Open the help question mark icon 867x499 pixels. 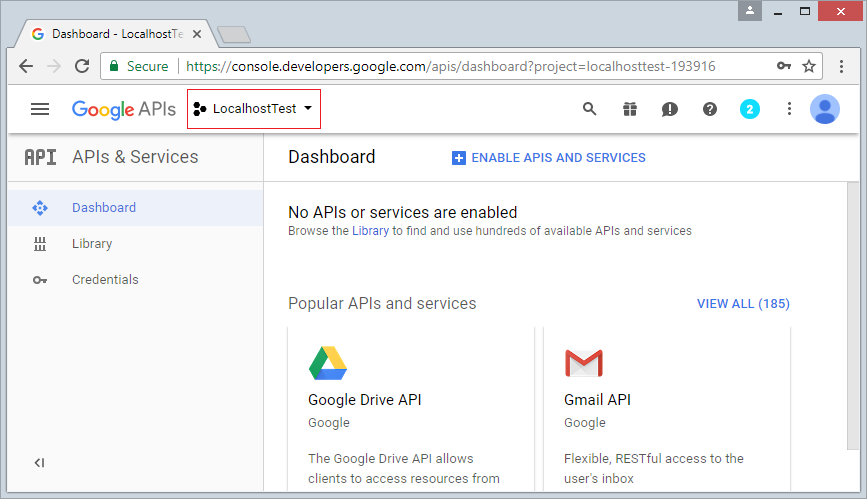click(710, 109)
